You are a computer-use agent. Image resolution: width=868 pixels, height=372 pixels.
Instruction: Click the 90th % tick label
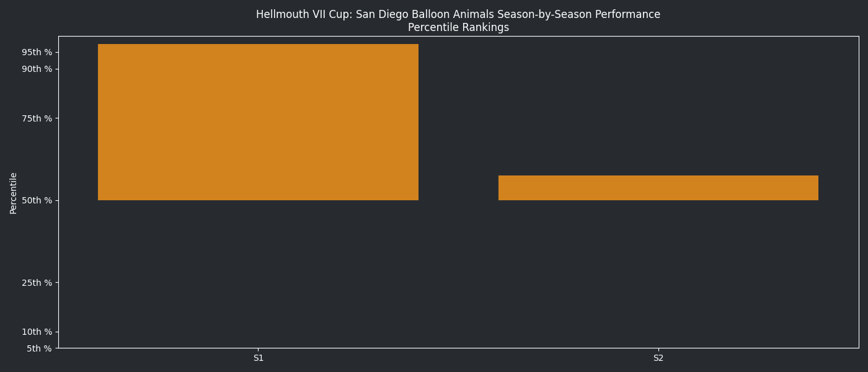coord(37,69)
